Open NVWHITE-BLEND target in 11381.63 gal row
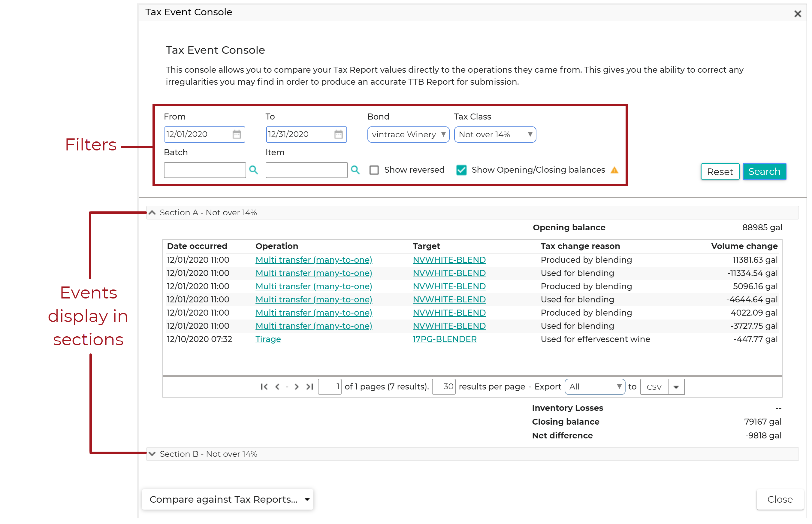Screen dimensions: 812x524 (449, 260)
